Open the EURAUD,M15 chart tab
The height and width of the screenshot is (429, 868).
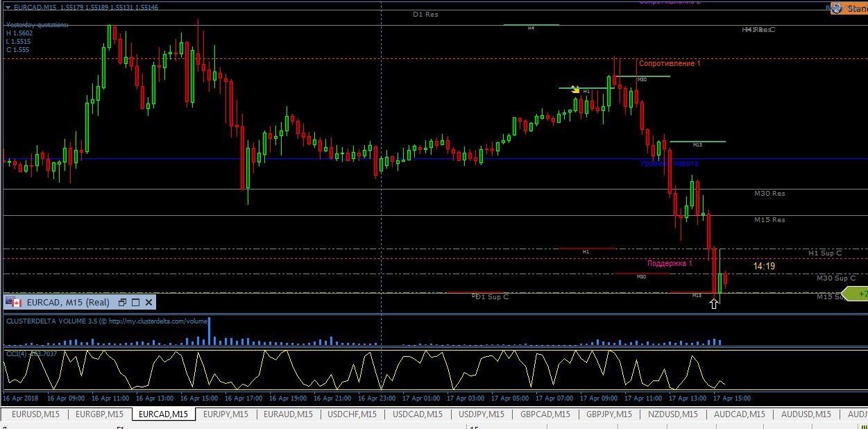288,414
